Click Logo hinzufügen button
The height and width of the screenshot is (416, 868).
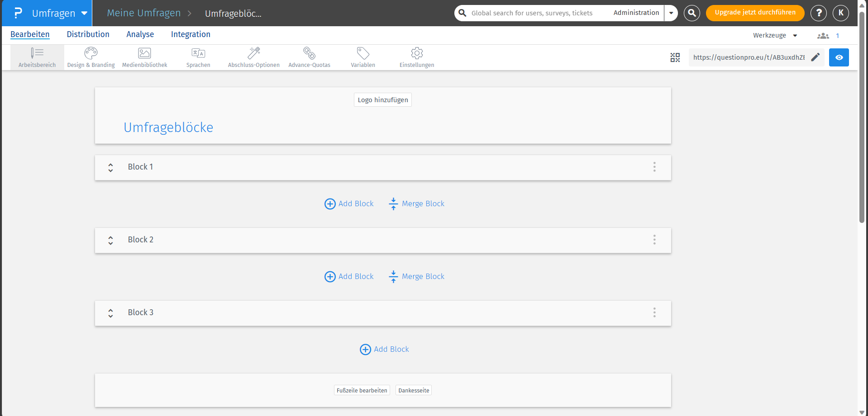click(383, 100)
